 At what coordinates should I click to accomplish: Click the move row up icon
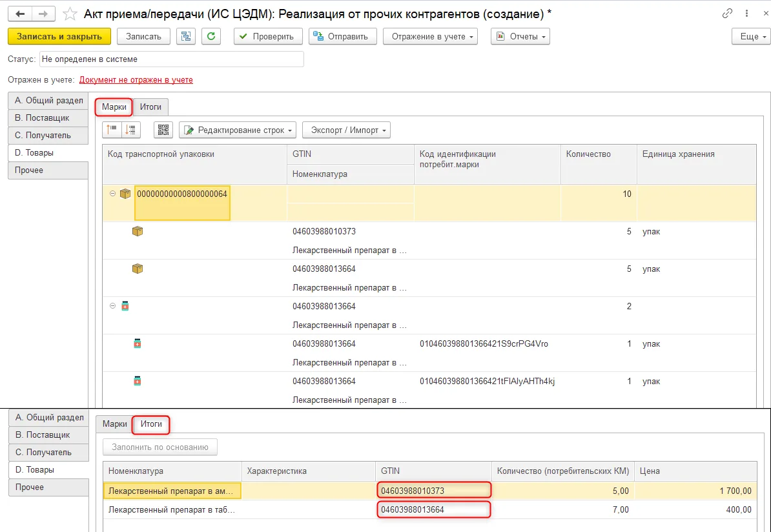[x=112, y=130]
